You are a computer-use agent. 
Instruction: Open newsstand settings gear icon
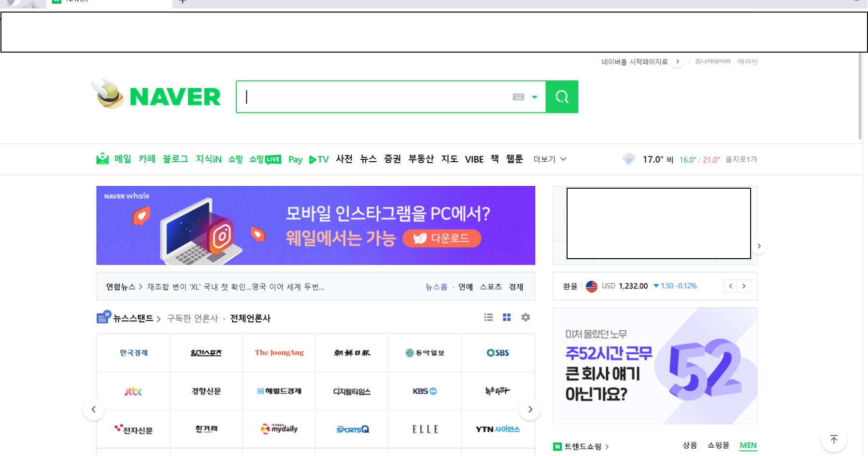[526, 317]
